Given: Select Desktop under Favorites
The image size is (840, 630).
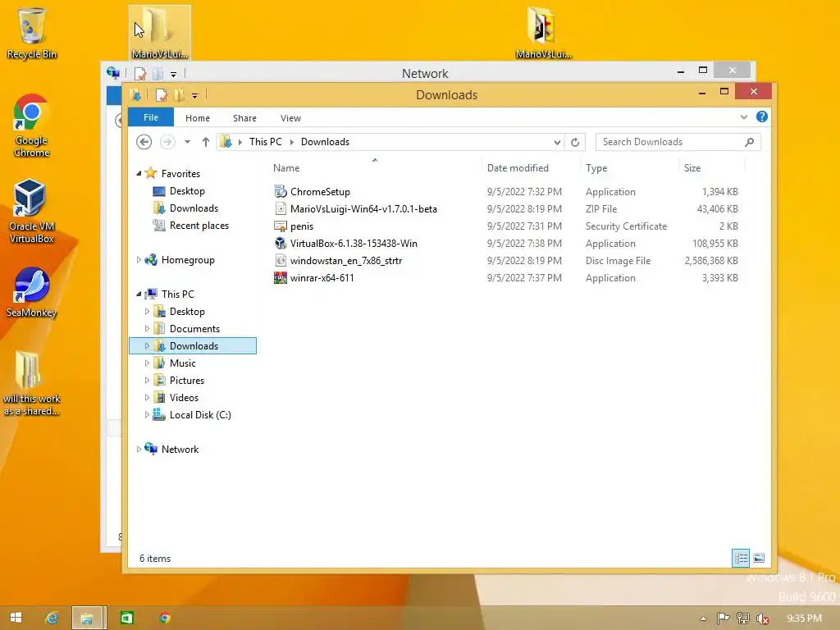Looking at the screenshot, I should [187, 190].
